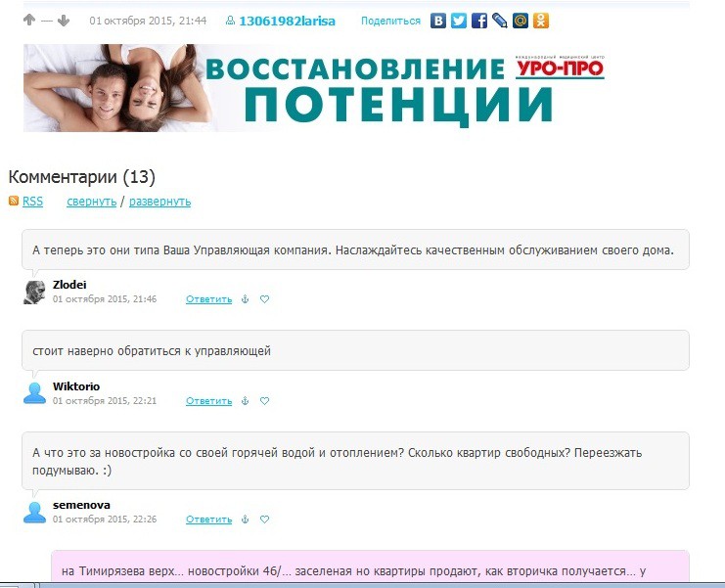Open anchor permalink of Zlodei's comment
The image size is (725, 588).
(x=246, y=299)
